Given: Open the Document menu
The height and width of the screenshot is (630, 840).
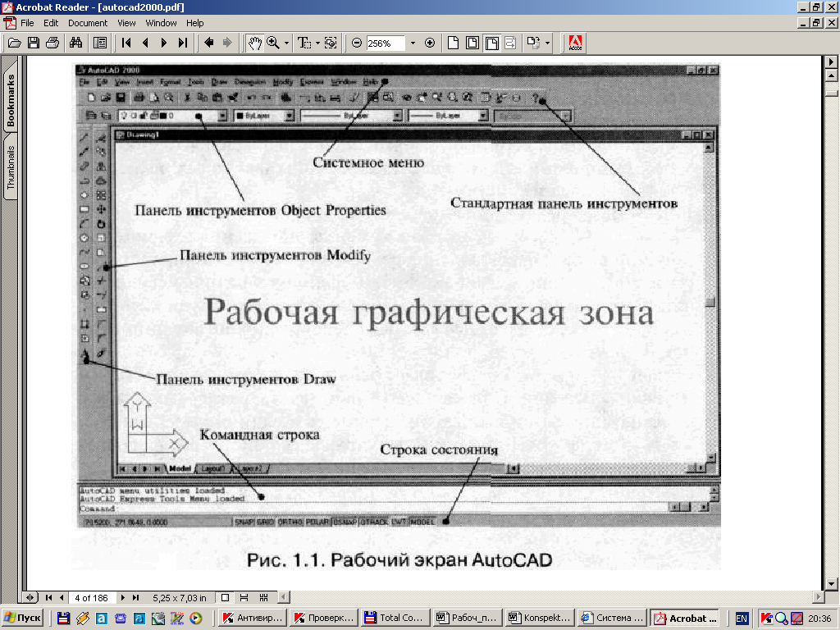Looking at the screenshot, I should (x=88, y=23).
